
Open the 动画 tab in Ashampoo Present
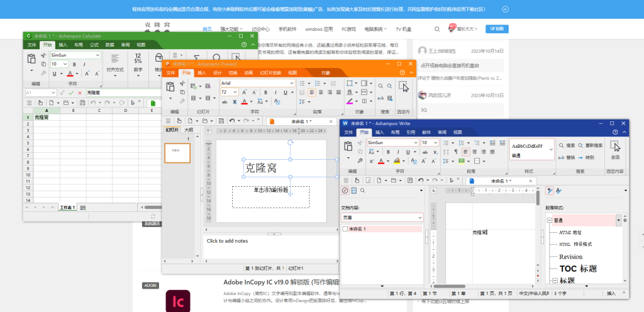pos(248,73)
